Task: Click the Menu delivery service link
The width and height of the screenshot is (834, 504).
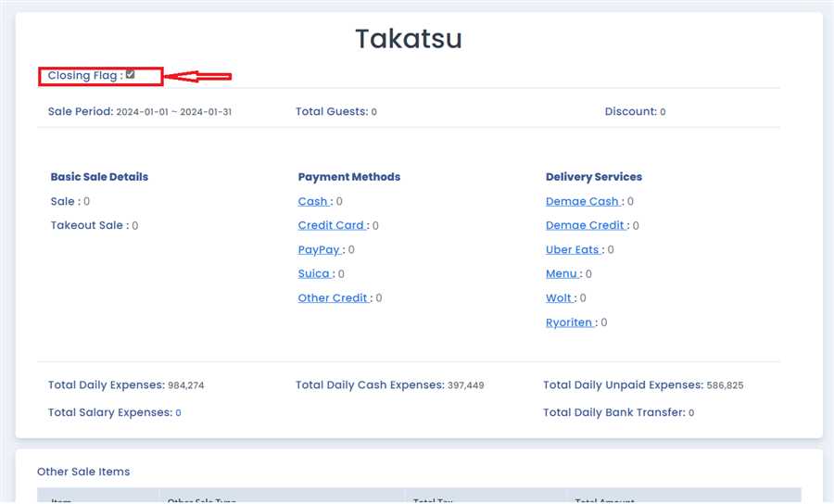Action: pyautogui.click(x=562, y=273)
